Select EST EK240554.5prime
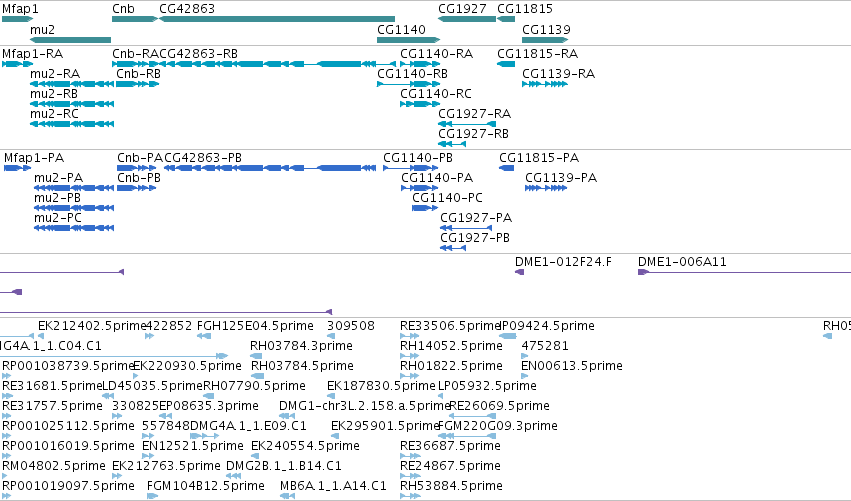This screenshot has width=851, height=501. [x=257, y=456]
